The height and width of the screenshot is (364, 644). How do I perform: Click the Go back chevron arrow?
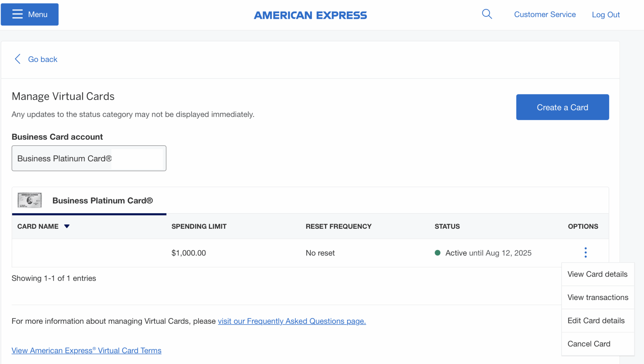click(18, 59)
